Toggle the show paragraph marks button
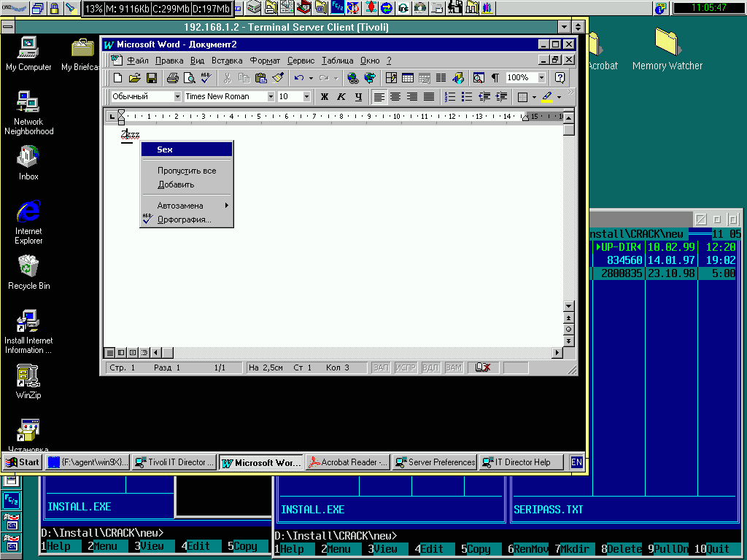Viewport: 747px width, 560px height. (495, 77)
